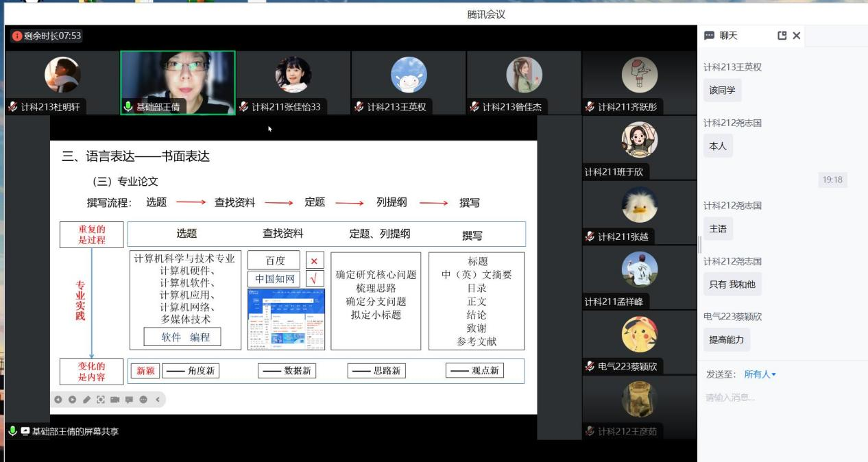The image size is (868, 462).
Task: Click the camera icon in slideshow toolbar
Action: [114, 400]
